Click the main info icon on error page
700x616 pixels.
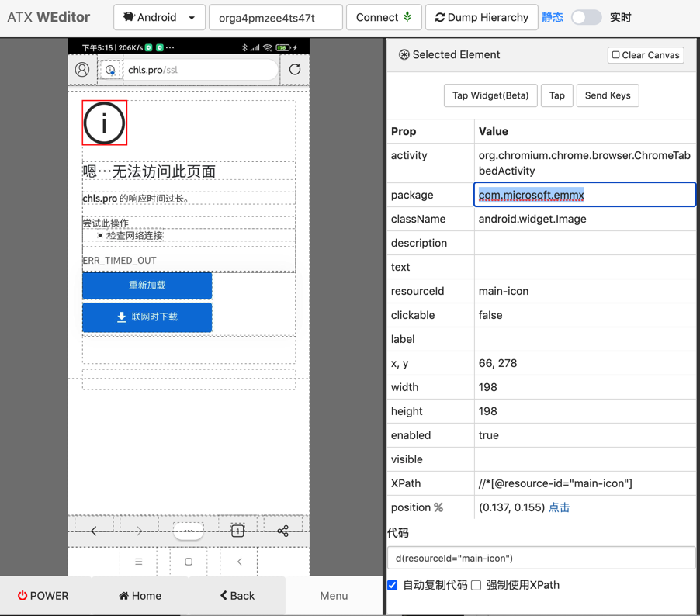105,123
